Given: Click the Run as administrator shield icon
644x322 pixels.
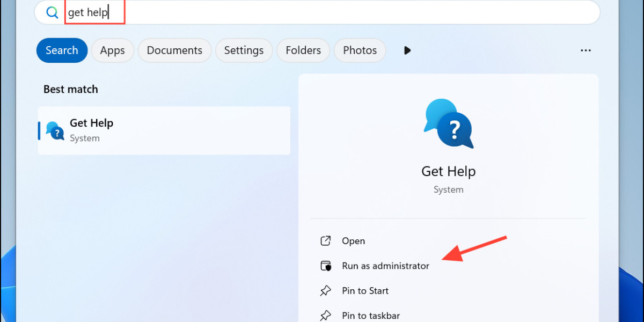Looking at the screenshot, I should click(x=325, y=266).
